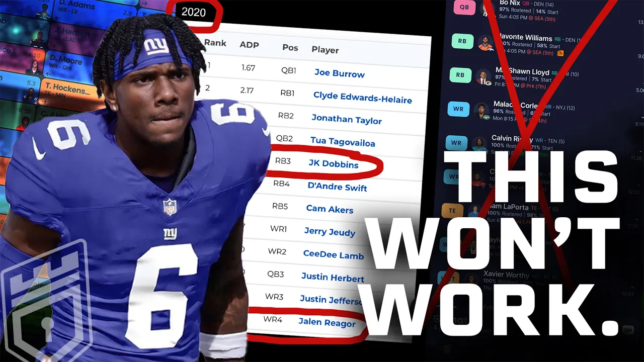Click Justin Herbert in the ADP table
The height and width of the screenshot is (362, 644).
pos(333,277)
